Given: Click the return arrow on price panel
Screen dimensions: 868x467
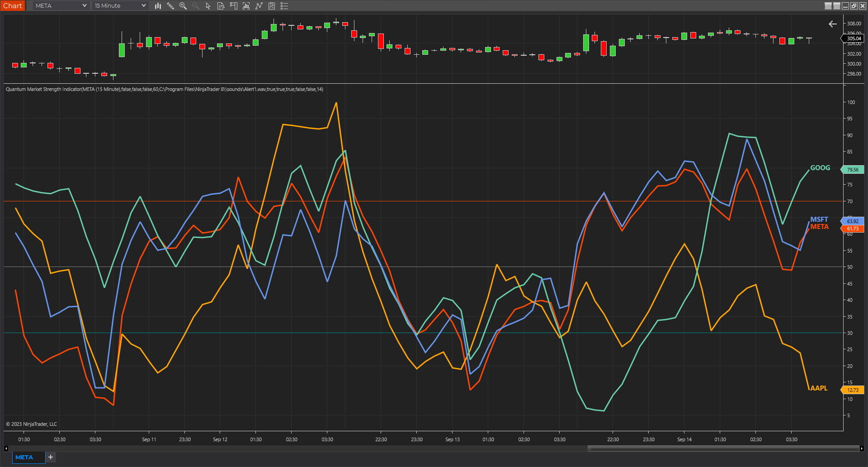Looking at the screenshot, I should click(x=833, y=24).
